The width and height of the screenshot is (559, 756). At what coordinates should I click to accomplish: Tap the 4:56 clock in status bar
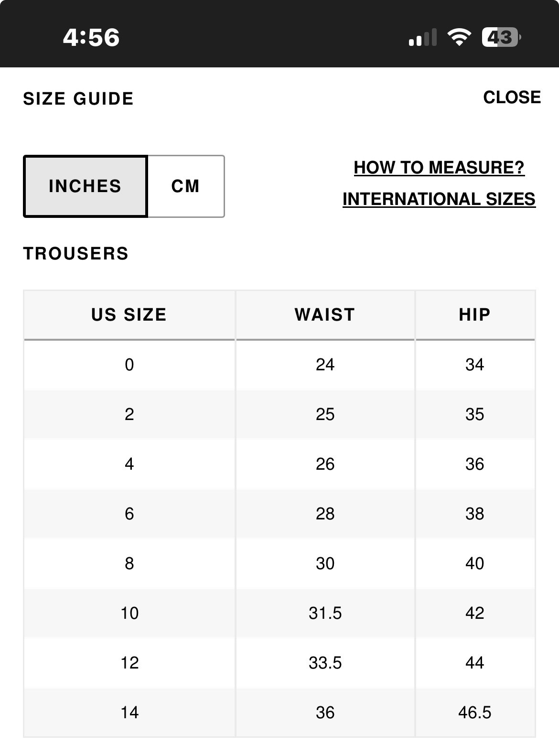91,37
